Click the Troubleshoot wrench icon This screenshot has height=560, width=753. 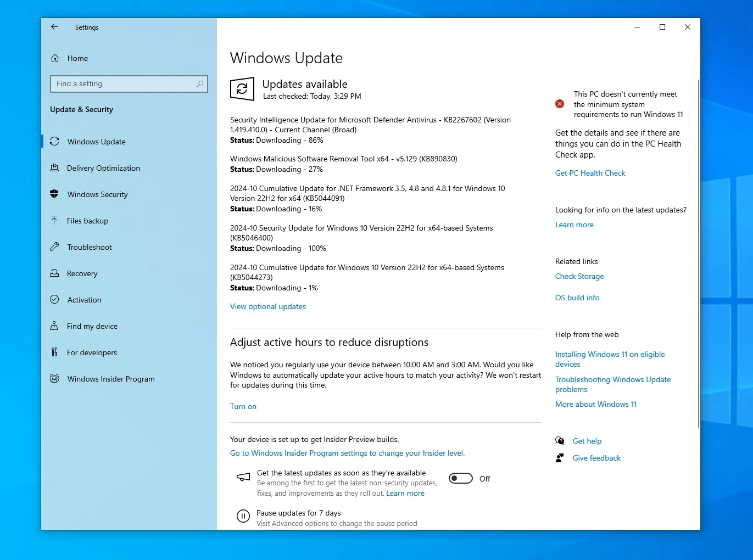click(x=54, y=247)
